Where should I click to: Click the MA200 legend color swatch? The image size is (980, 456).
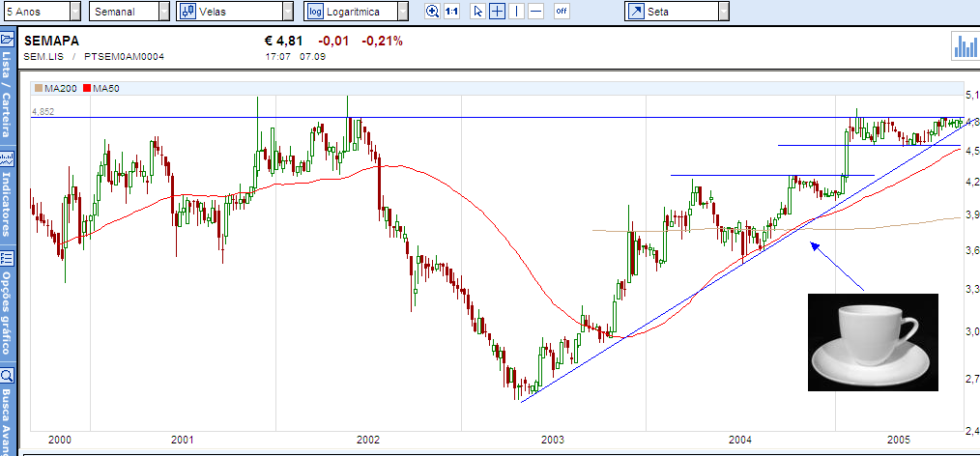coord(39,89)
